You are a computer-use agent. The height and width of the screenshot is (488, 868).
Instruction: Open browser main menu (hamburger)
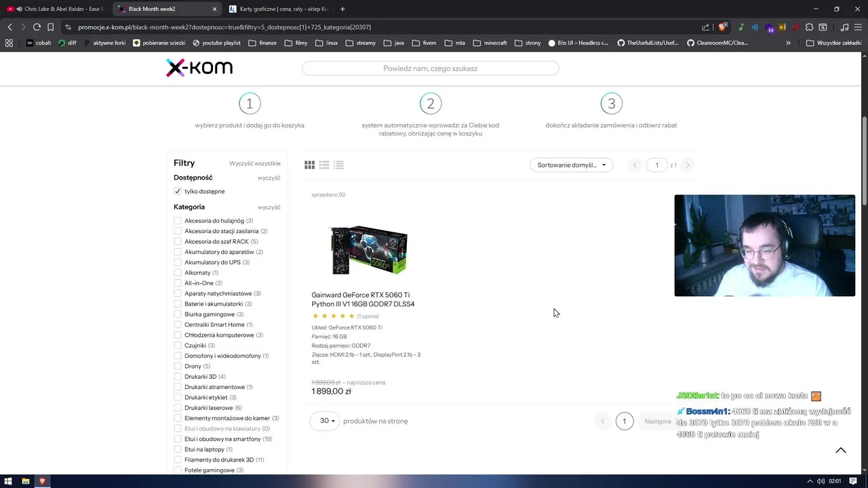pos(858,27)
